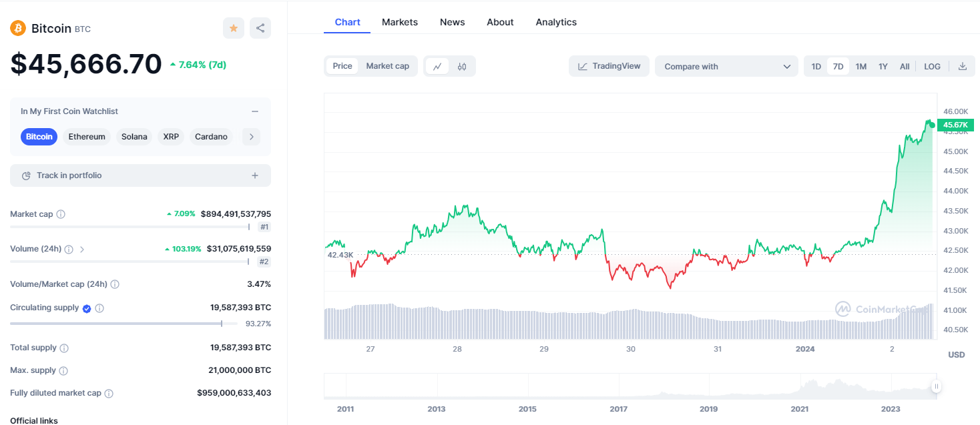Image resolution: width=980 pixels, height=425 pixels.
Task: Click Circulating supply info icon
Action: point(99,308)
